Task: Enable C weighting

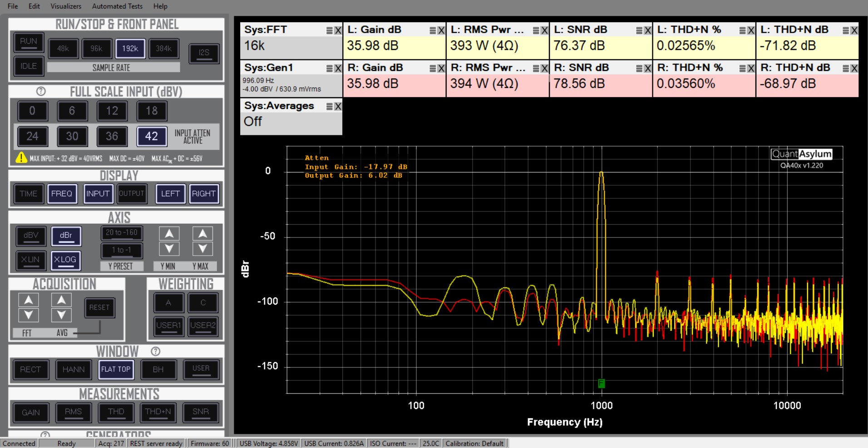Action: click(x=203, y=303)
